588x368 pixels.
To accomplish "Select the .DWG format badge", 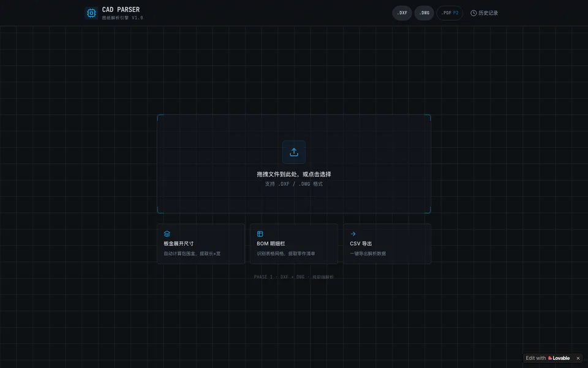I will tap(424, 13).
